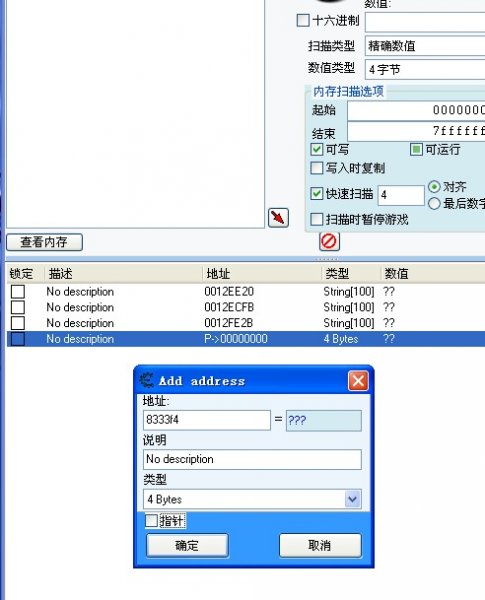This screenshot has width=485, height=600.
Task: Sort by the 锁定 column header
Action: point(25,274)
